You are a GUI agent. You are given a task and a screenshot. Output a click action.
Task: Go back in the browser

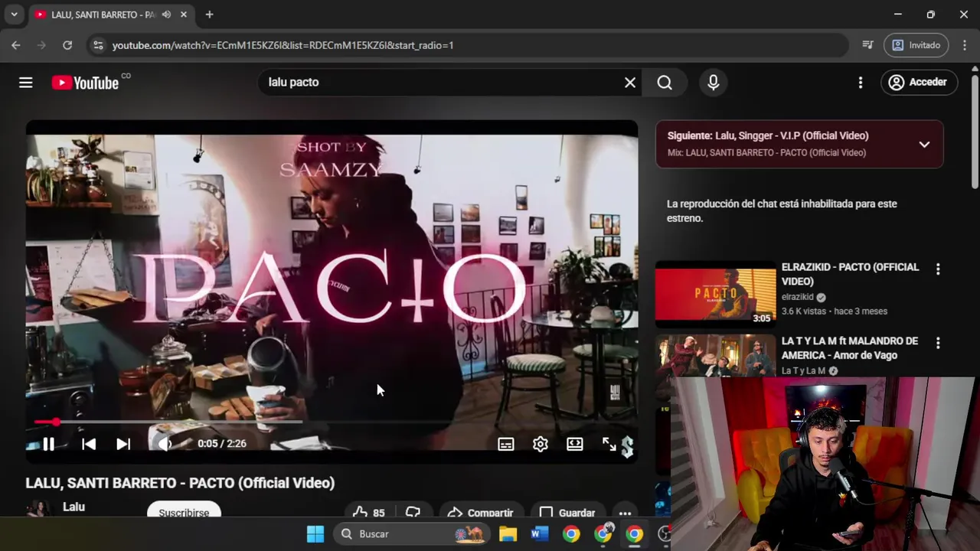click(x=15, y=45)
